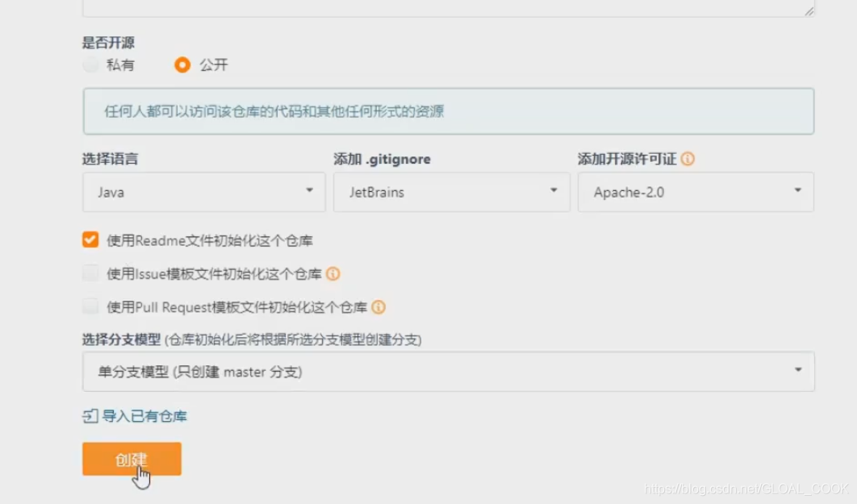Click the 选择分支模型 label text
The height and width of the screenshot is (504, 857).
(x=121, y=339)
